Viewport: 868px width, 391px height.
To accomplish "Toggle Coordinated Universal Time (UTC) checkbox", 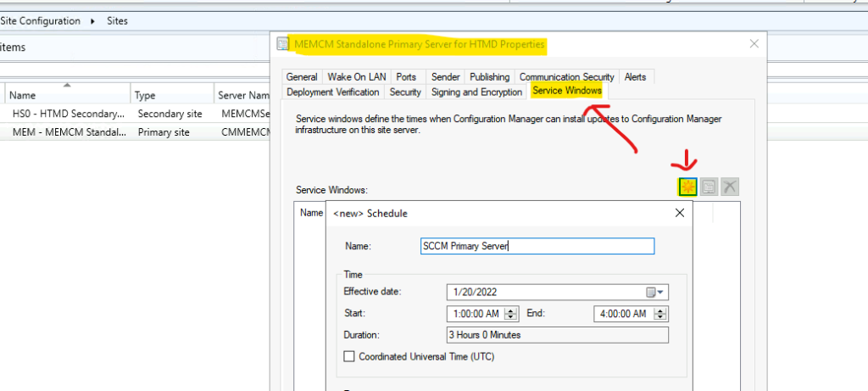I will 348,357.
